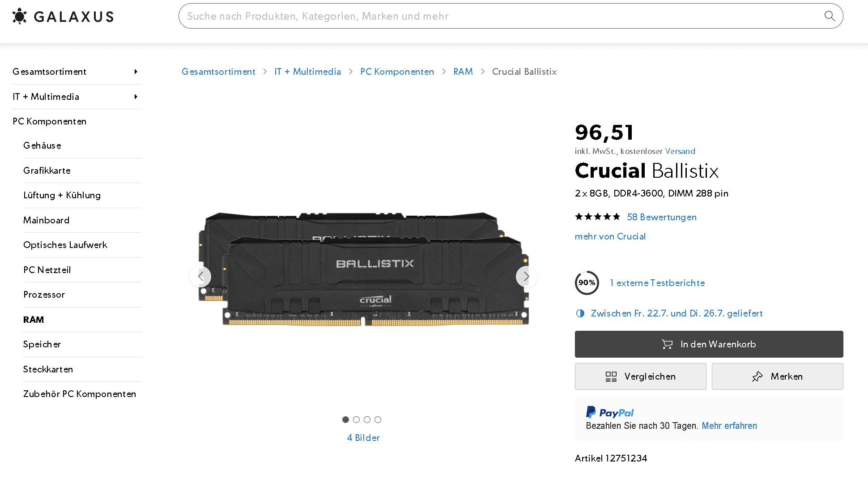Select the second image carousel dot
Screen dimensions: 868x487
tap(356, 419)
